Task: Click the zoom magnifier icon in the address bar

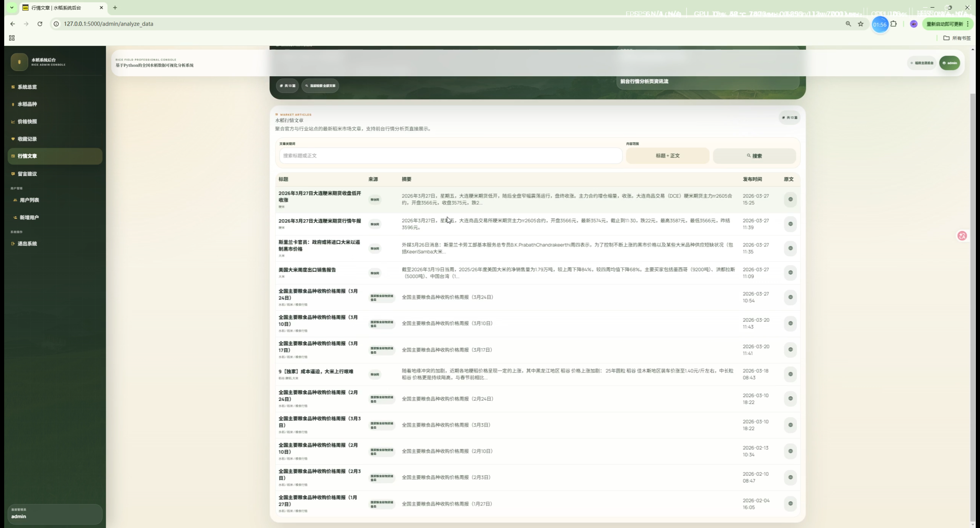Action: pos(848,24)
